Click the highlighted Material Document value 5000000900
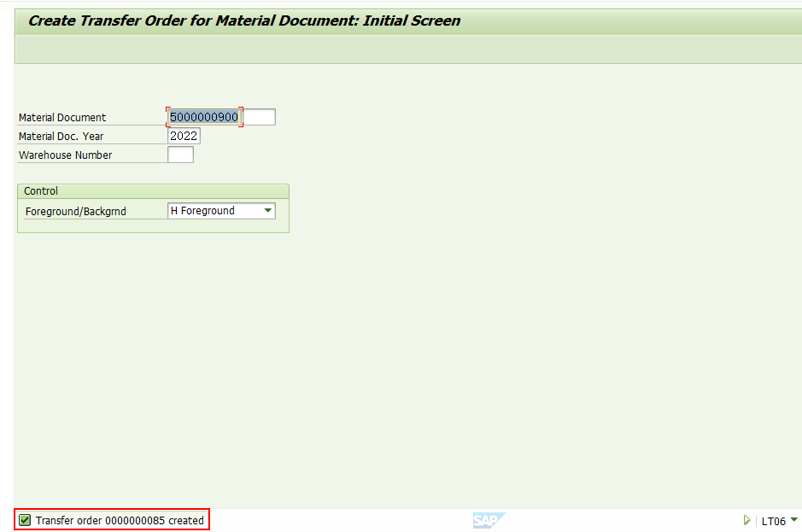 [204, 117]
